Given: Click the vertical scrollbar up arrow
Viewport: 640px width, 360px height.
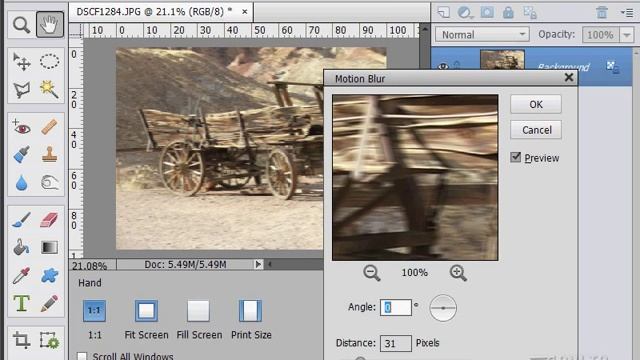Looking at the screenshot, I should pyautogui.click(x=425, y=29).
